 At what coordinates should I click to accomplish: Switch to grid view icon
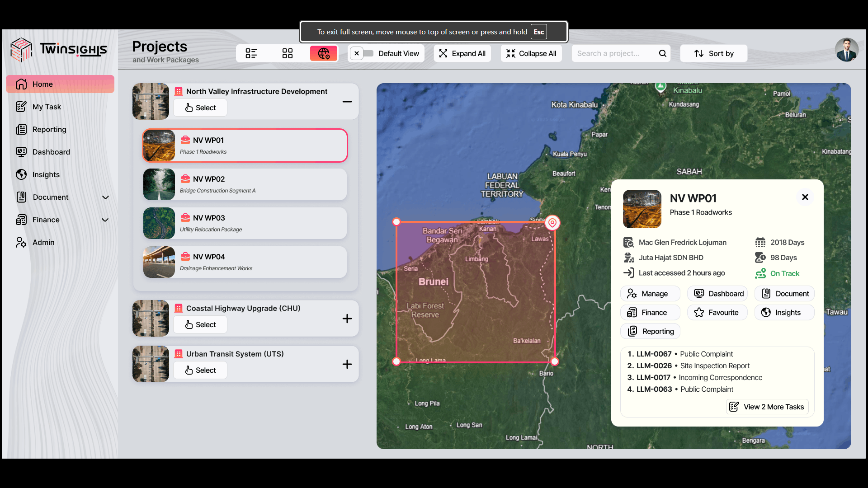point(287,53)
